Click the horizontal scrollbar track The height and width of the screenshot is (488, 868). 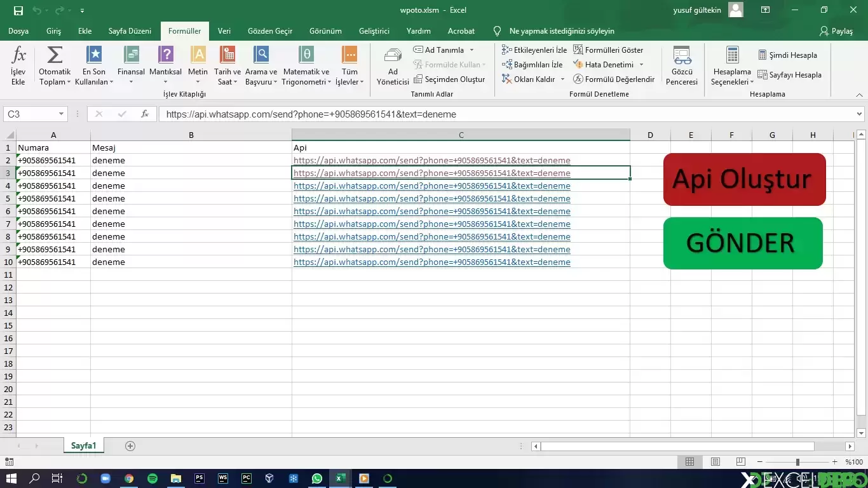tap(693, 446)
